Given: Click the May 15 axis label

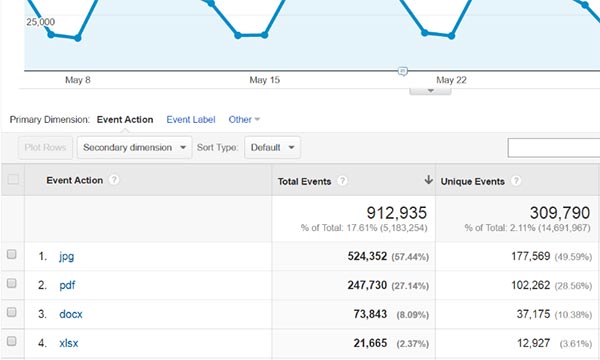Looking at the screenshot, I should tap(264, 80).
